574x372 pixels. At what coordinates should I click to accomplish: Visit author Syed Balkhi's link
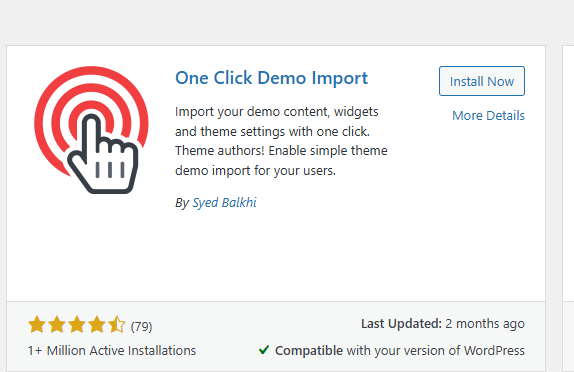pyautogui.click(x=224, y=202)
